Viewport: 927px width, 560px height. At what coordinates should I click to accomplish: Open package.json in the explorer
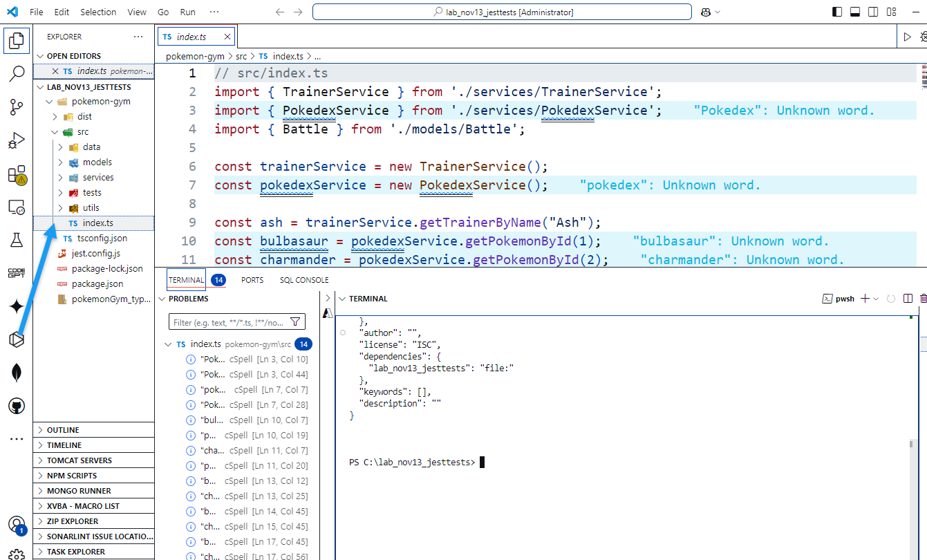point(97,284)
